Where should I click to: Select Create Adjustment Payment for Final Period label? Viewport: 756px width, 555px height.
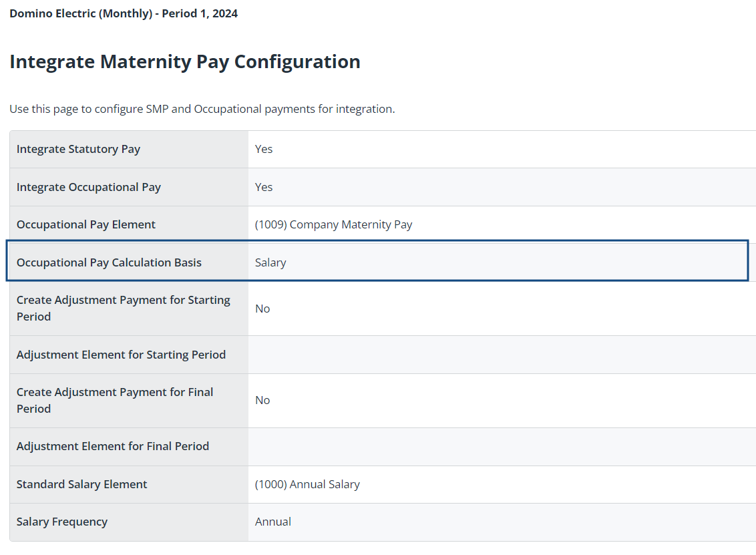(x=115, y=400)
